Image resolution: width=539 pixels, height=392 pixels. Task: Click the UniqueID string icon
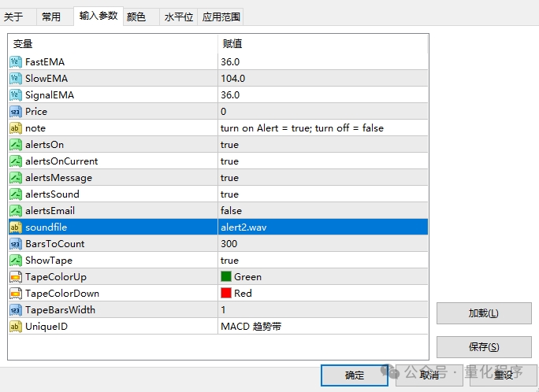(16, 327)
